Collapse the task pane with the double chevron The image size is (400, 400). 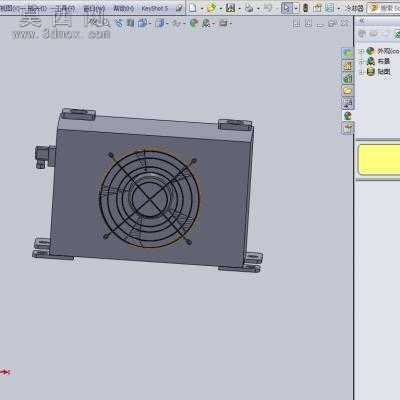tap(362, 21)
